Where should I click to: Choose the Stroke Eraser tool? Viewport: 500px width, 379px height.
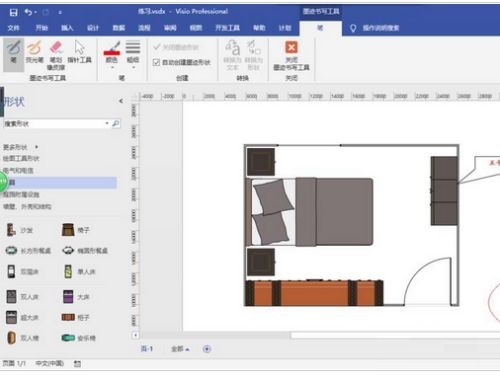56,55
